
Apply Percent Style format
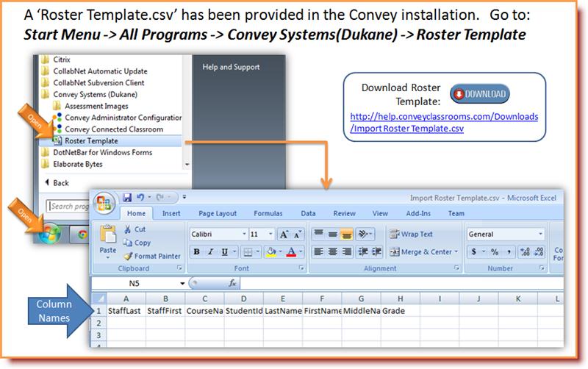[x=495, y=251]
